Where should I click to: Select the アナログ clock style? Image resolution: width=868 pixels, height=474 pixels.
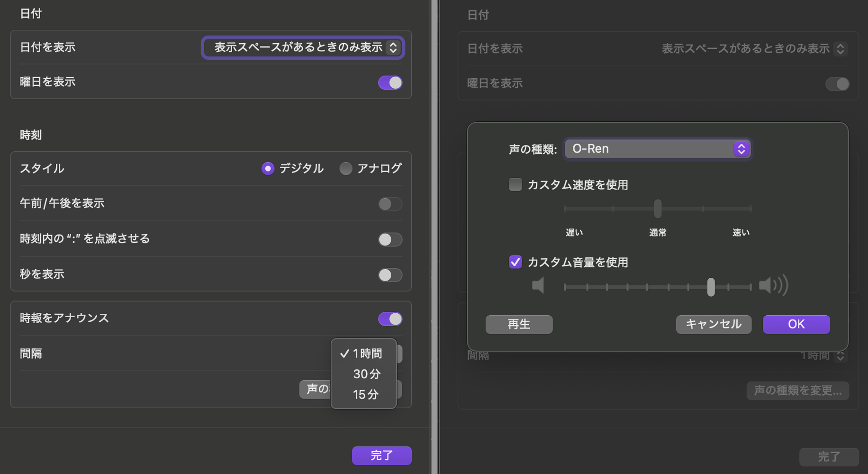[346, 169]
